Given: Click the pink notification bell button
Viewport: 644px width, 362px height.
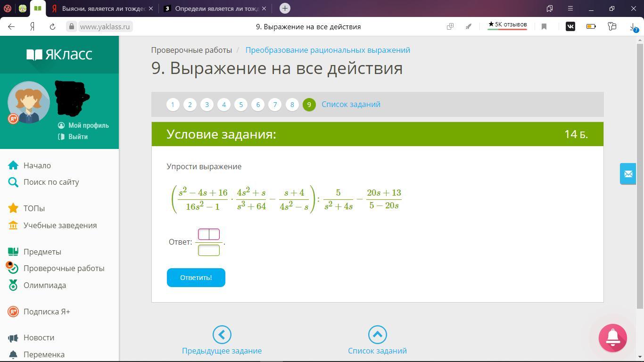Looking at the screenshot, I should pos(612,337).
